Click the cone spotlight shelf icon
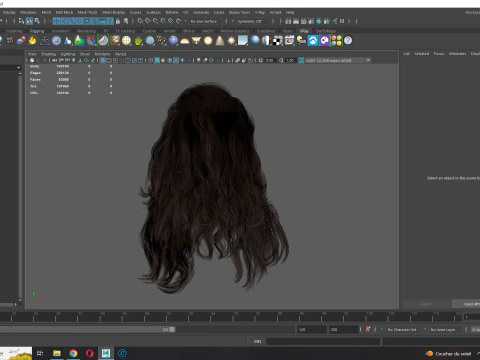480x360 pixels. (x=220, y=41)
